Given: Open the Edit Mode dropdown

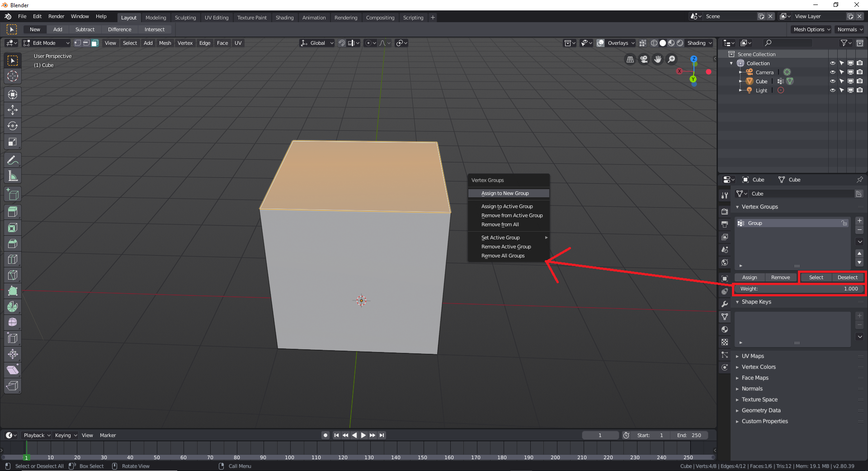Looking at the screenshot, I should click(x=46, y=43).
